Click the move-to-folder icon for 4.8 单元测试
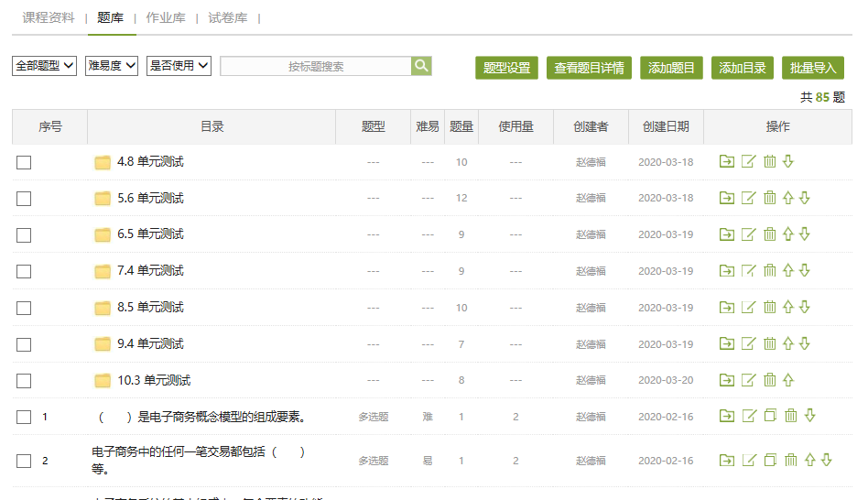The height and width of the screenshot is (500, 868). 726,162
